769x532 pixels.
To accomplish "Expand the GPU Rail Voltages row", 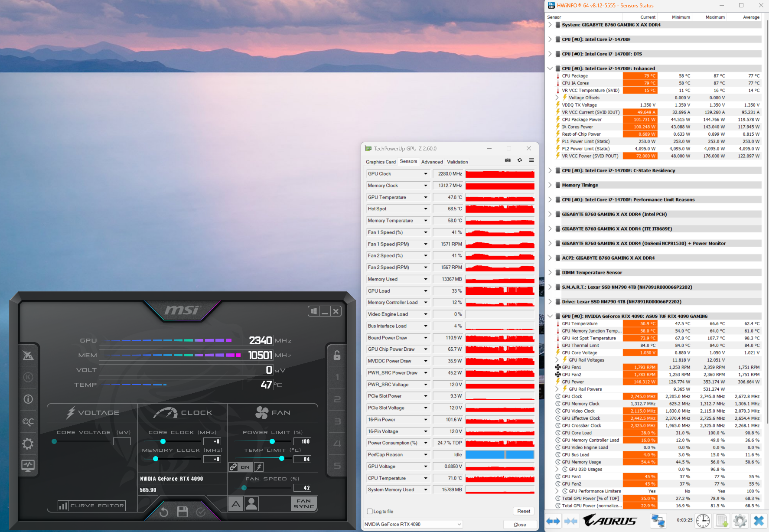I will (x=557, y=360).
